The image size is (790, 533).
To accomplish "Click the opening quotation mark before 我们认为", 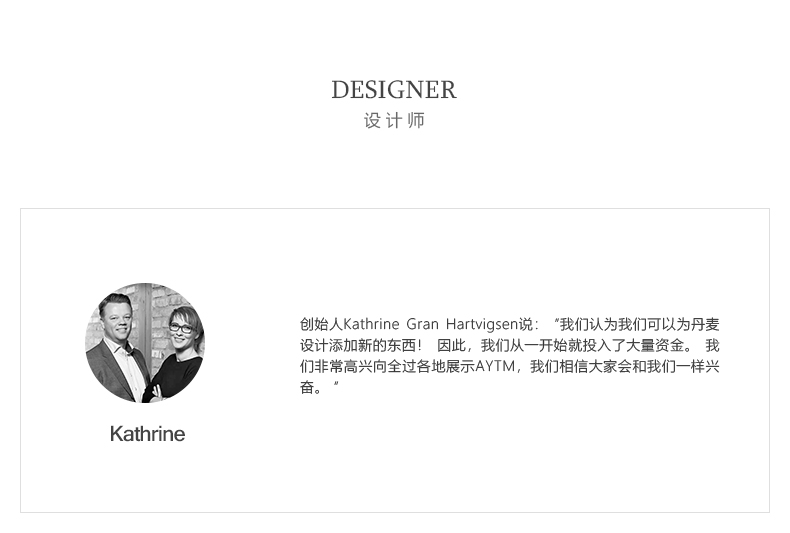I will (x=556, y=321).
